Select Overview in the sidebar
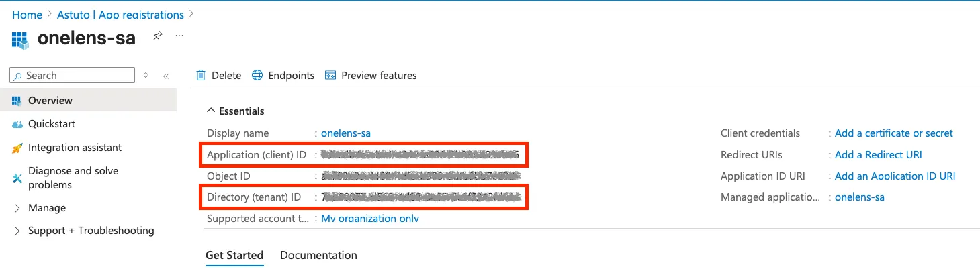This screenshot has width=980, height=279. tap(50, 101)
